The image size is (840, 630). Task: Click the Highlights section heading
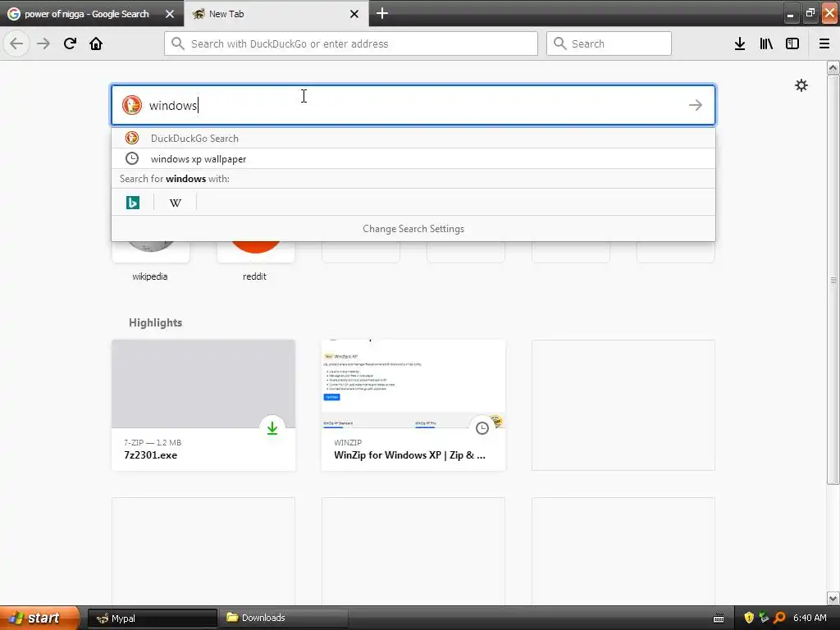click(x=155, y=322)
